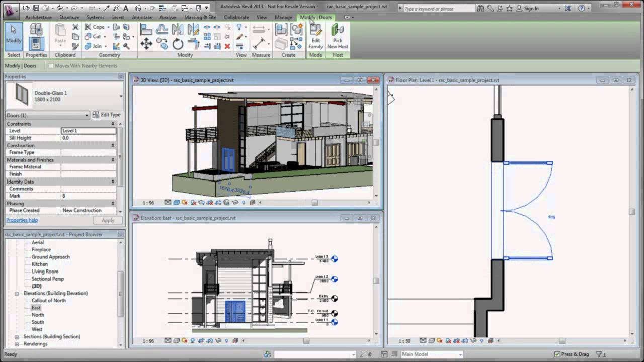Switch to the Massing & Site tab
Viewport: 644px width, 362px height.
coord(200,17)
